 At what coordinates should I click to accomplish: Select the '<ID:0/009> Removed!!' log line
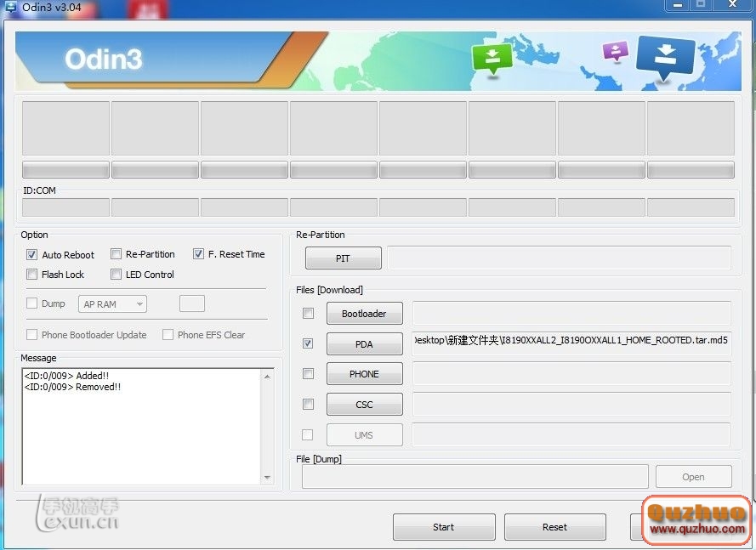coord(72,387)
